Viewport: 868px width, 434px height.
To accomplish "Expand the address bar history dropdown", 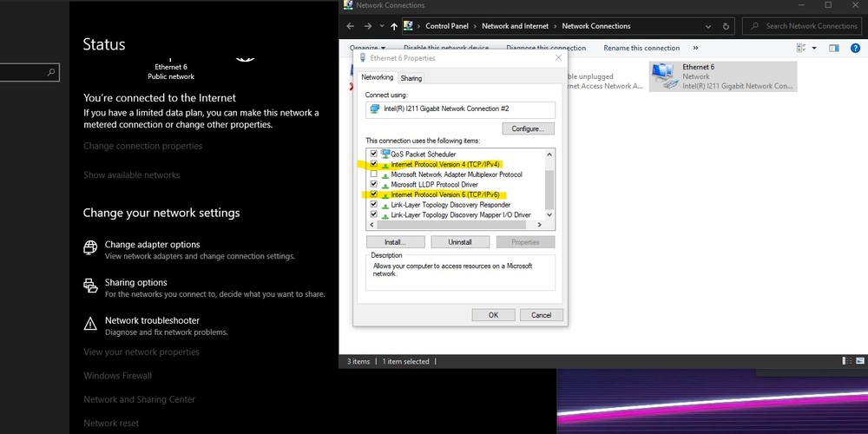I will [x=708, y=26].
